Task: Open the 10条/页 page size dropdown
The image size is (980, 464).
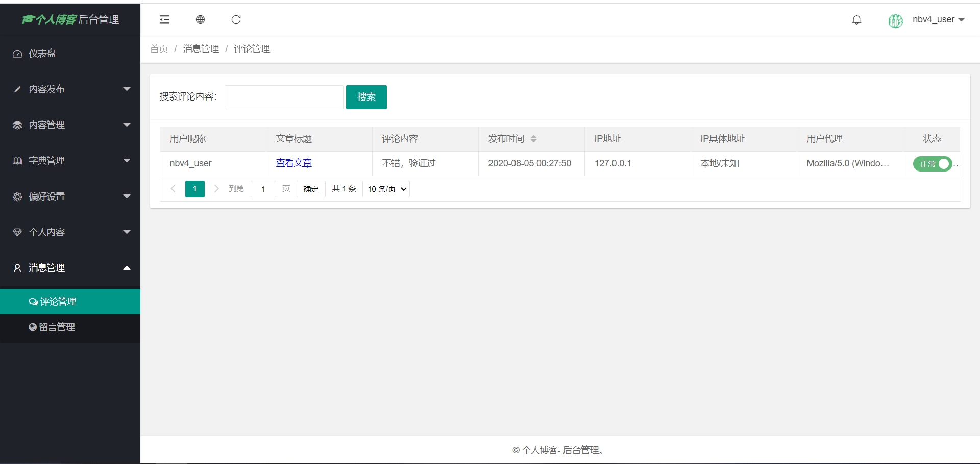Action: tap(385, 188)
